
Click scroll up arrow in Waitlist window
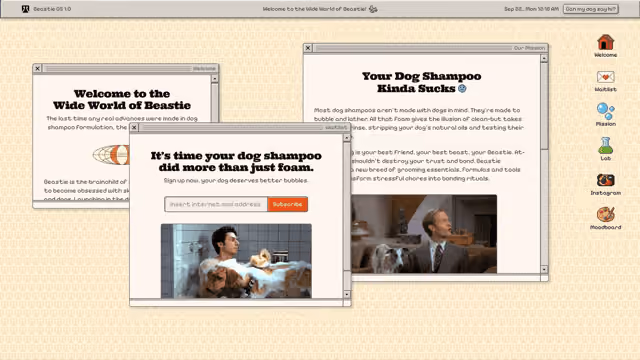click(x=347, y=138)
